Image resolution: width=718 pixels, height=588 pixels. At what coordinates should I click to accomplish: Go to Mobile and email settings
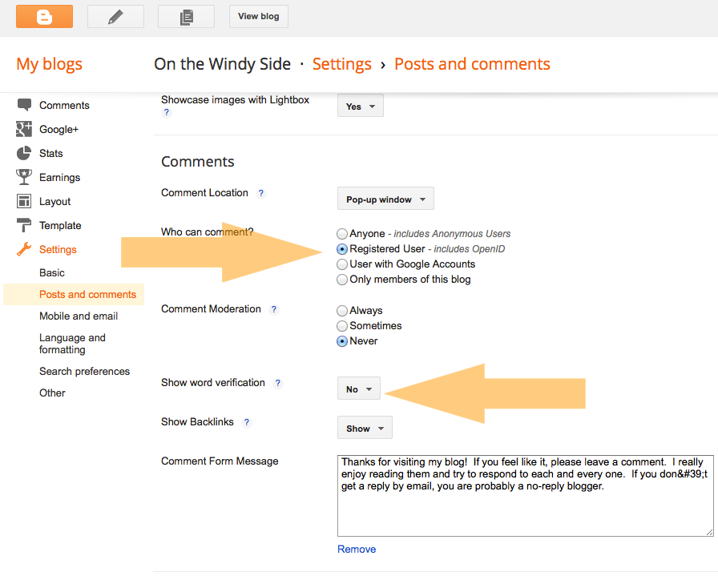(79, 316)
